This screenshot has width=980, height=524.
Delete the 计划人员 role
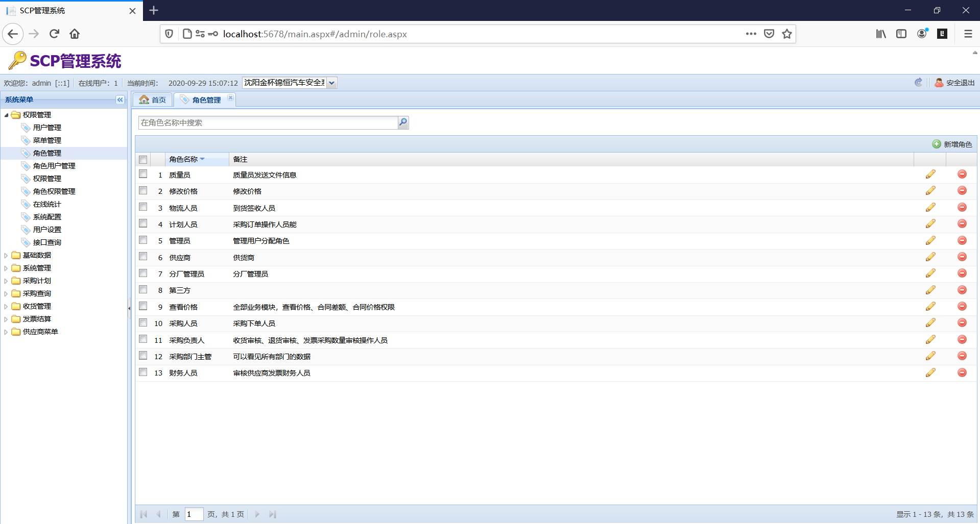point(962,224)
